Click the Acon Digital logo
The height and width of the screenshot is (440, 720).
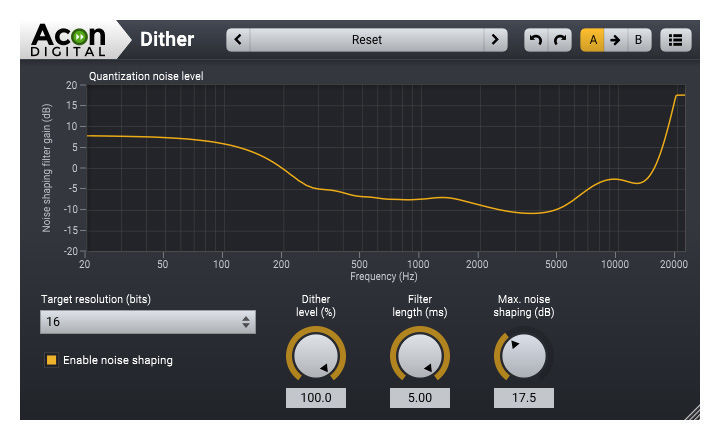tap(69, 40)
